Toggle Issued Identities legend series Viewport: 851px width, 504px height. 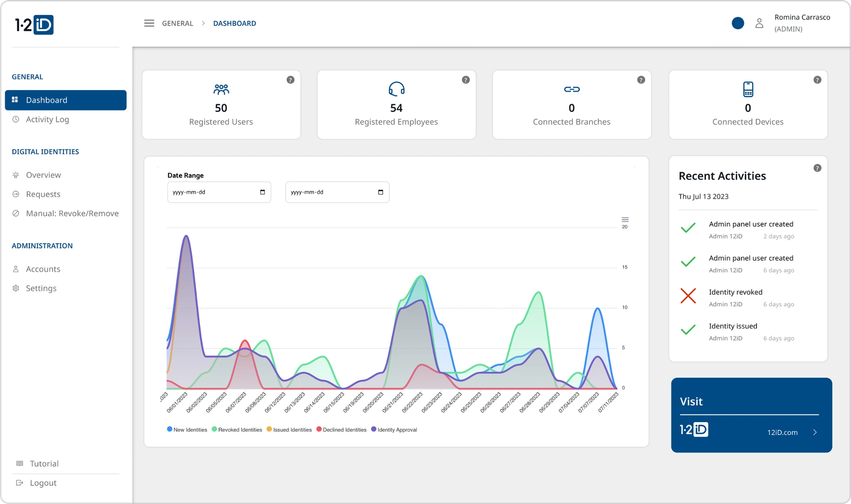[x=289, y=430]
